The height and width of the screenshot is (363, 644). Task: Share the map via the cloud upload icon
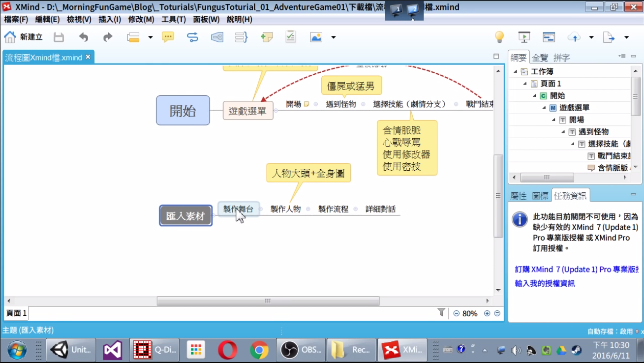[574, 37]
